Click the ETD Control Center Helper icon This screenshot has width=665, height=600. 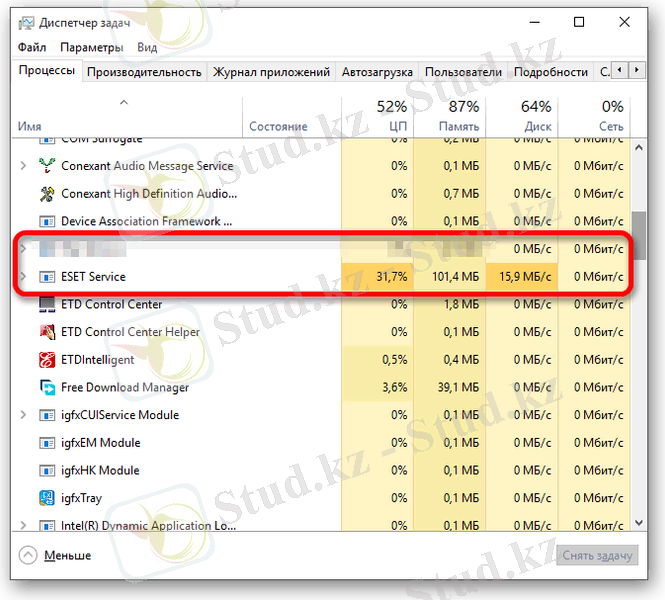click(47, 332)
